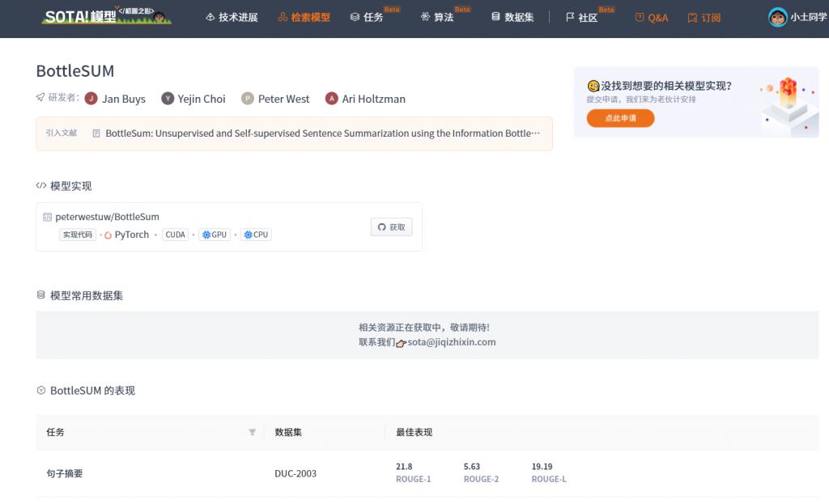
Task: Click the paper document icon
Action: tap(96, 133)
